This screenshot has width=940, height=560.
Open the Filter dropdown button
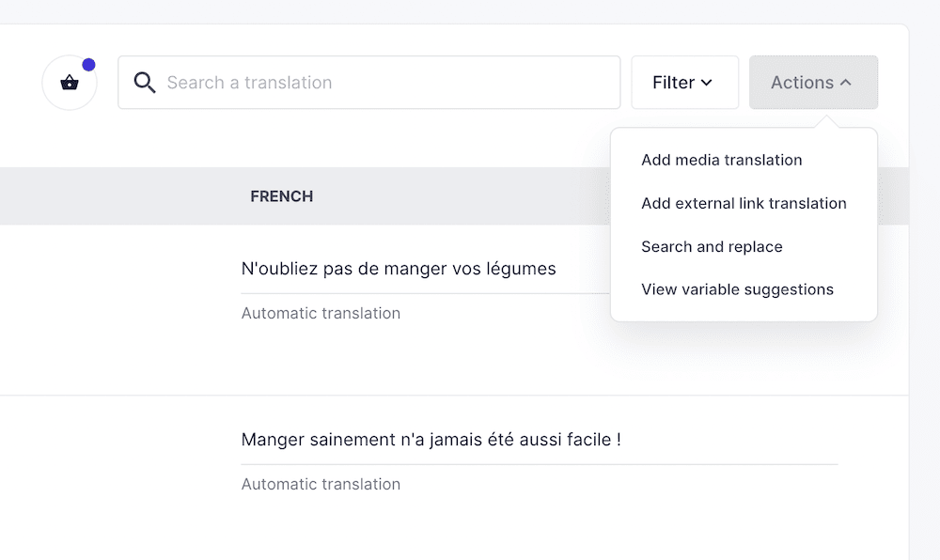point(684,83)
